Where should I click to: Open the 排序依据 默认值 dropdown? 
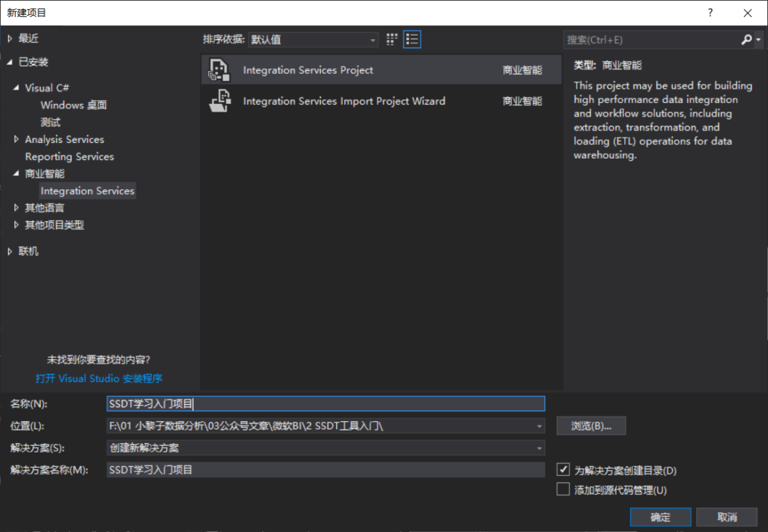pos(373,40)
